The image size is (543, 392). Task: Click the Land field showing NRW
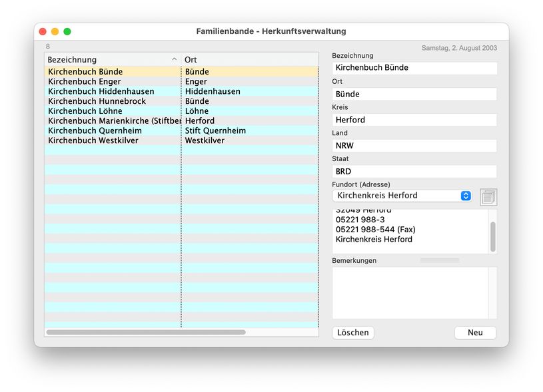point(414,146)
